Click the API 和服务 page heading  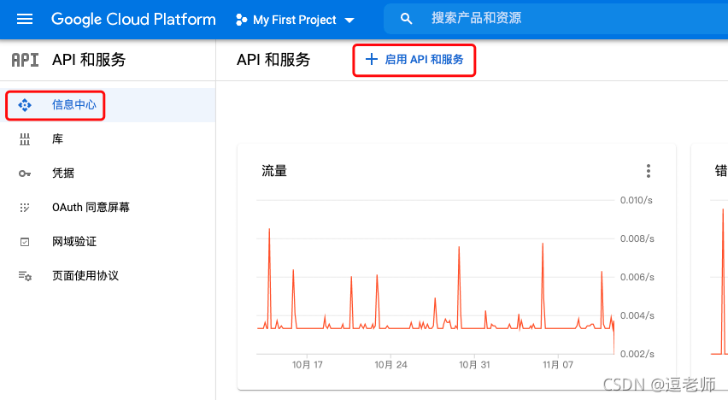(x=273, y=60)
